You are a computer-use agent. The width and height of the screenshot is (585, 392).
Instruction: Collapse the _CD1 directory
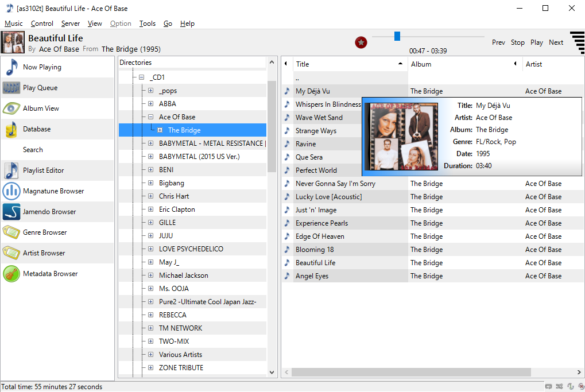click(141, 77)
